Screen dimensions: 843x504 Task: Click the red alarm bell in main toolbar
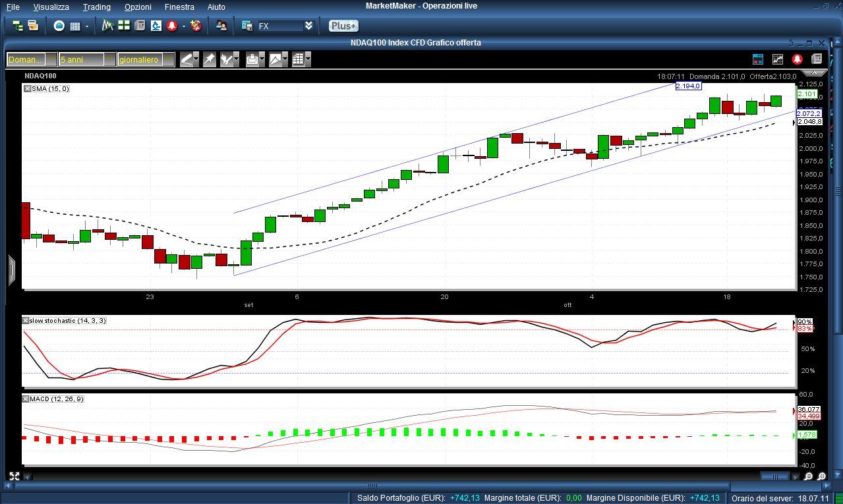tap(172, 26)
